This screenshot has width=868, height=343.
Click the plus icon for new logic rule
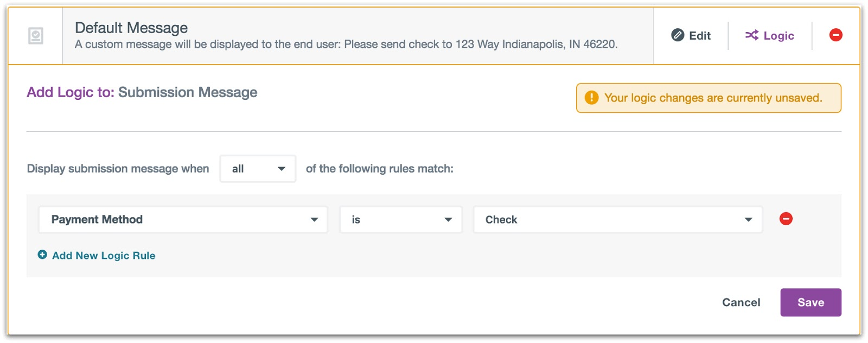pos(42,255)
